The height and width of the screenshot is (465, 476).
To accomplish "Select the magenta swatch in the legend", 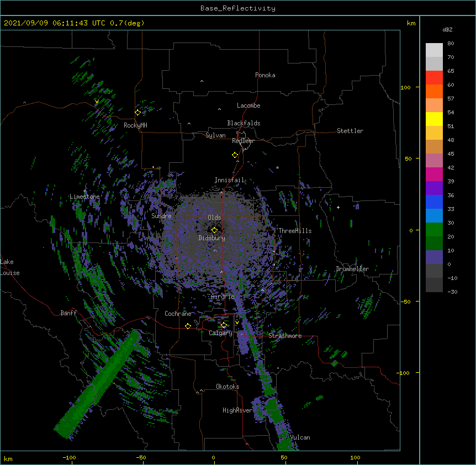I will [434, 174].
